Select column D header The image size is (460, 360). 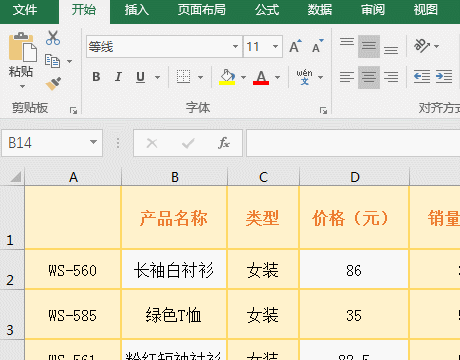pyautogui.click(x=355, y=177)
